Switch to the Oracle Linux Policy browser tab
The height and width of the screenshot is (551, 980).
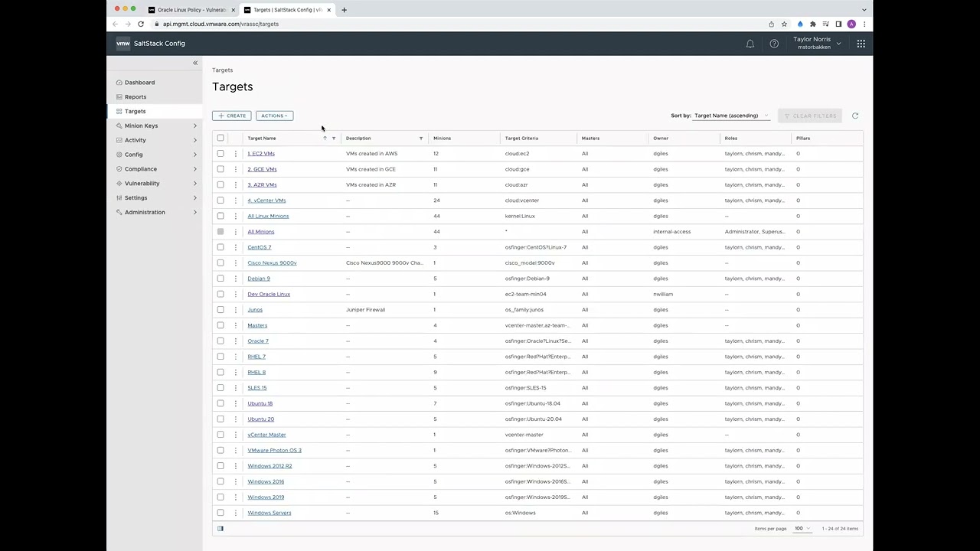pos(191,10)
